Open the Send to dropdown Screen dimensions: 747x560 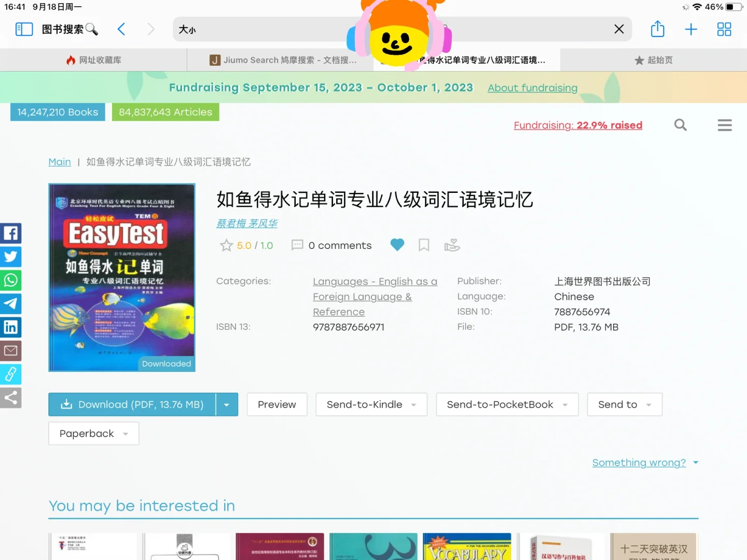coord(625,404)
